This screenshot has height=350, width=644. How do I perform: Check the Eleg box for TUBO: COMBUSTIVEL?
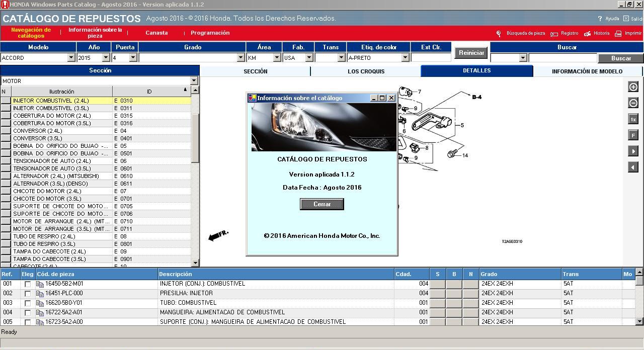click(28, 302)
